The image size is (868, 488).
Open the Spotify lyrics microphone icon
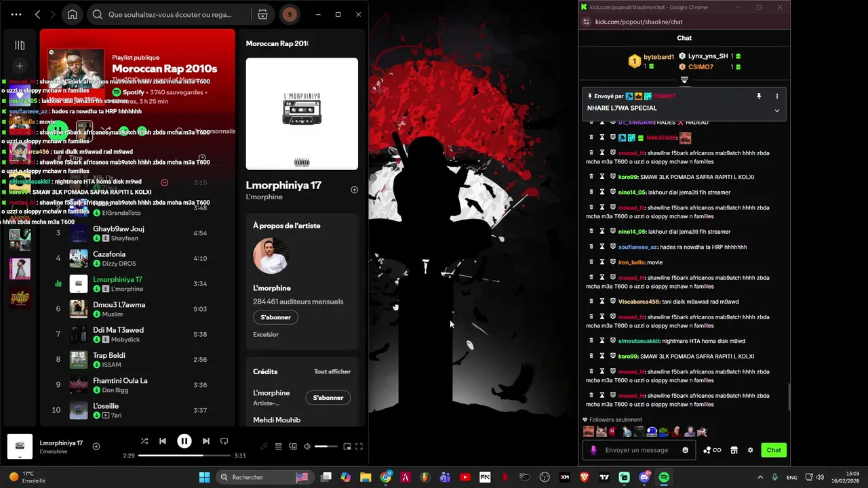264,447
